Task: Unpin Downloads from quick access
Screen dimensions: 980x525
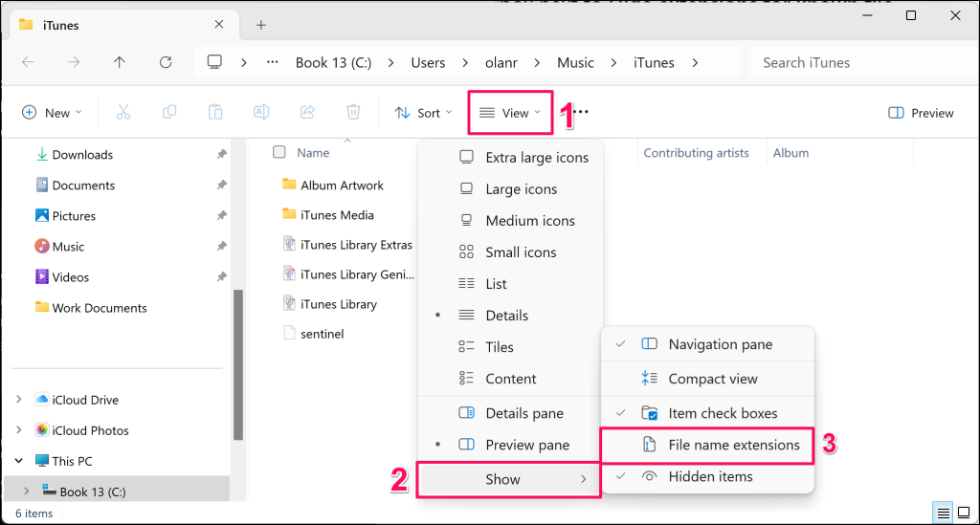Action: tap(221, 154)
